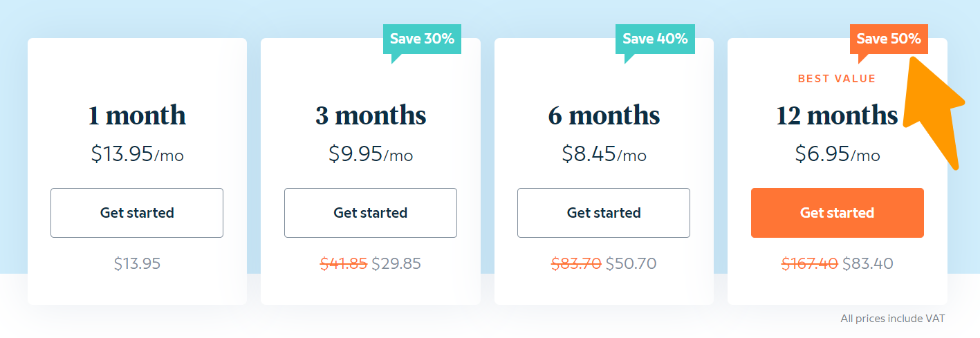Click the $6.95/mo price text
This screenshot has height=338, width=980.
click(x=837, y=153)
